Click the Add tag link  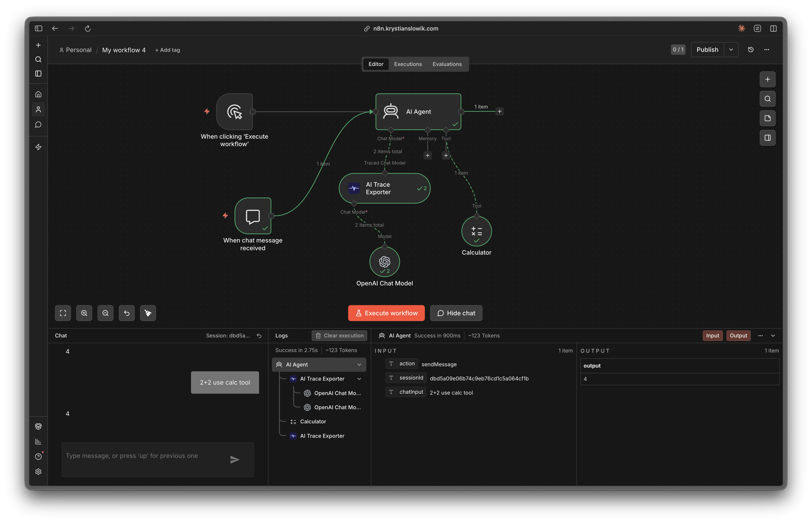168,50
